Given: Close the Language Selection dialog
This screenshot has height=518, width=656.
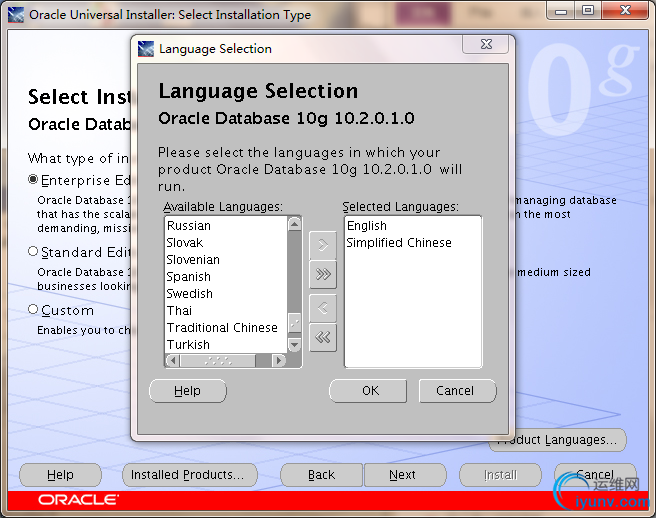Looking at the screenshot, I should [x=486, y=44].
